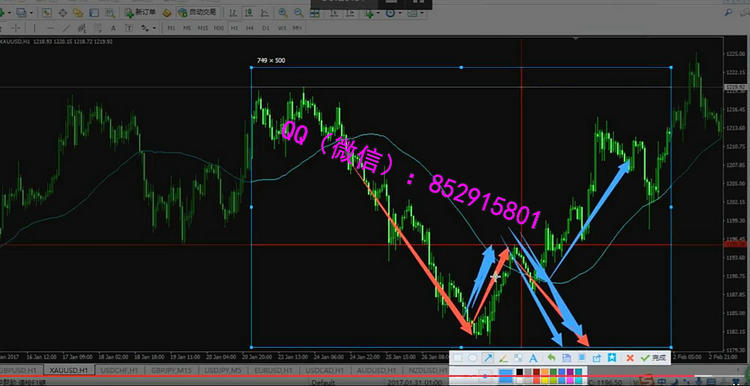The image size is (750, 386).
Task: Pick the orange color swatch in annotation palette
Action: point(545,372)
